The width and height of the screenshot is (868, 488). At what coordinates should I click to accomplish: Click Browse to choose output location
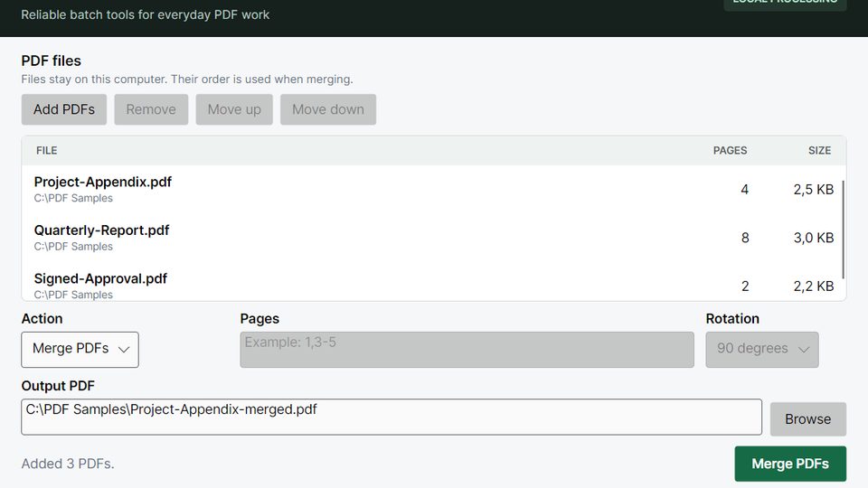[x=807, y=418]
